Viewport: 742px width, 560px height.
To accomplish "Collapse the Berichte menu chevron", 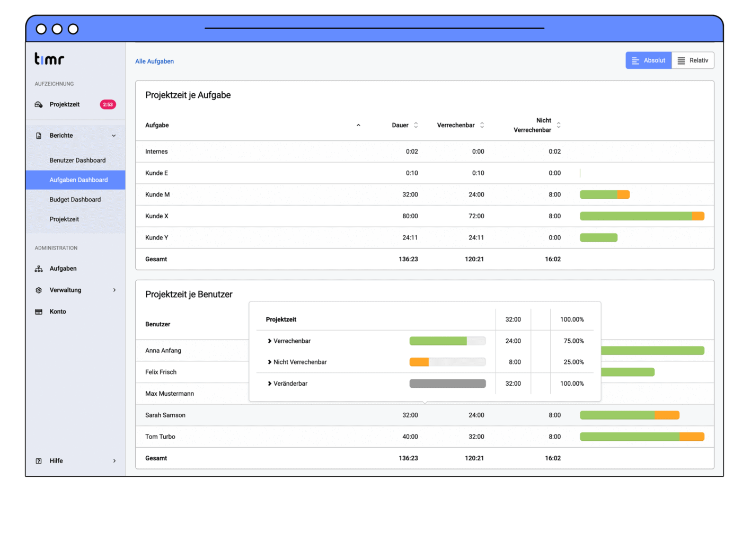I will click(x=114, y=136).
